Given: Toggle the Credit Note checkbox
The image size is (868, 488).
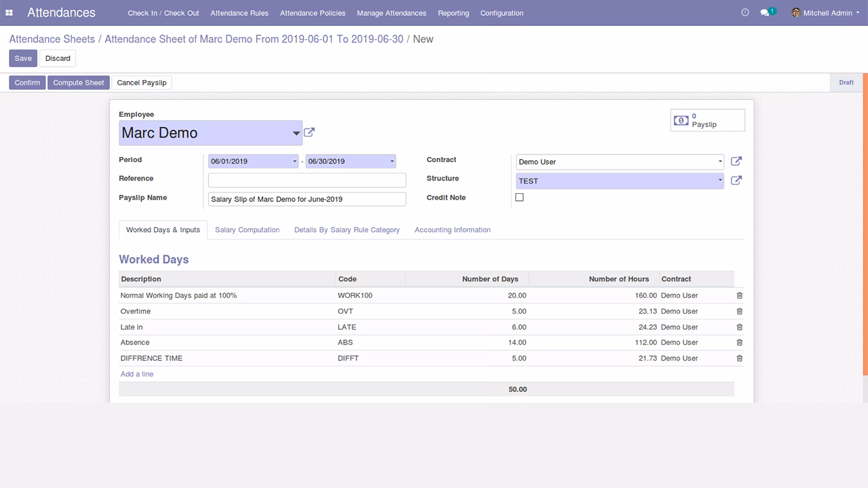Looking at the screenshot, I should 519,198.
